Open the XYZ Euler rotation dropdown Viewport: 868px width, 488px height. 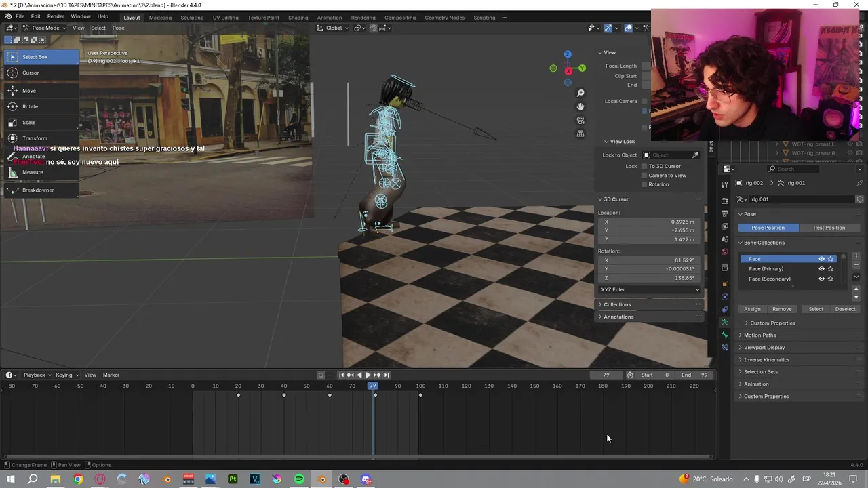pyautogui.click(x=650, y=289)
